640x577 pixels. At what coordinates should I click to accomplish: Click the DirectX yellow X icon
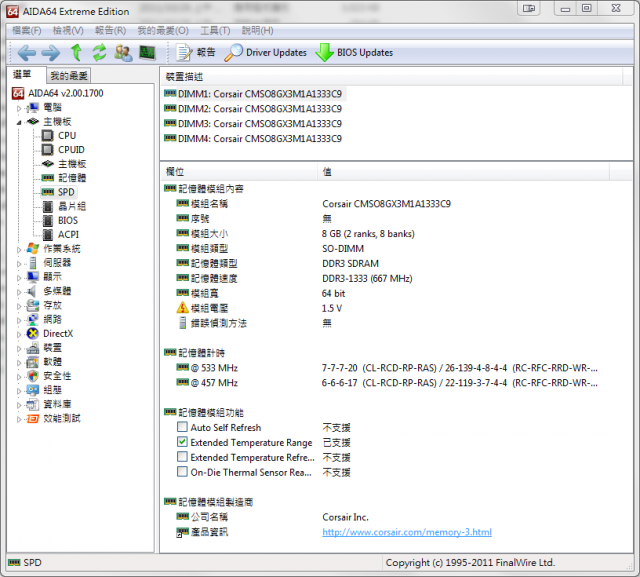33,333
